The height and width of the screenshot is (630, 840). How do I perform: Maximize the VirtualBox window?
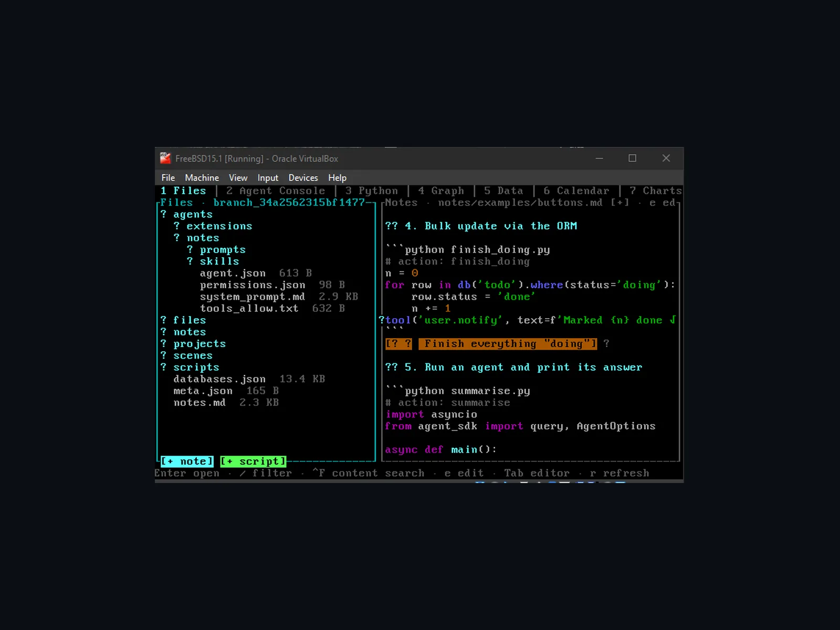point(633,158)
